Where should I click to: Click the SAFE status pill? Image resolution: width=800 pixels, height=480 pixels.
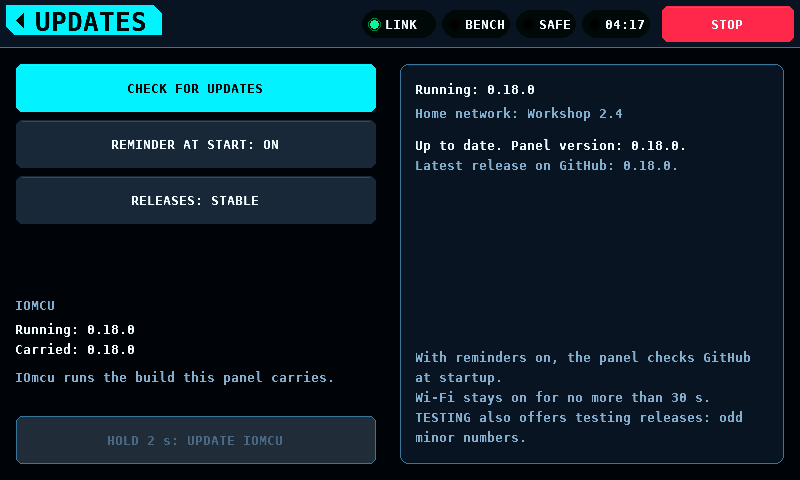click(546, 24)
